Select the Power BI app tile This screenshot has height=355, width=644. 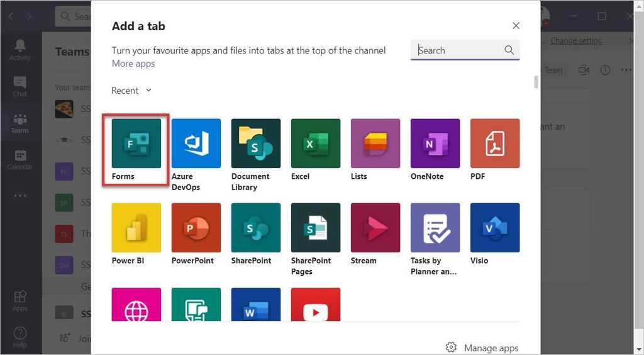point(136,228)
